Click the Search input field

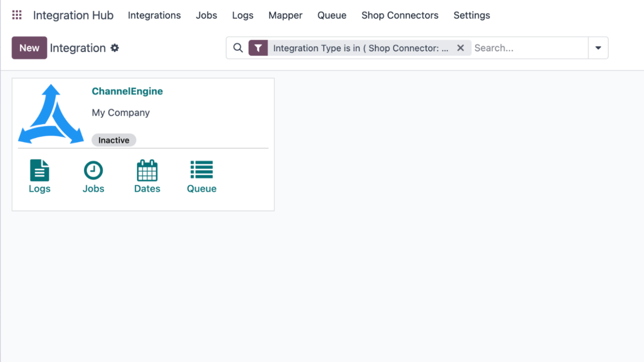[530, 48]
